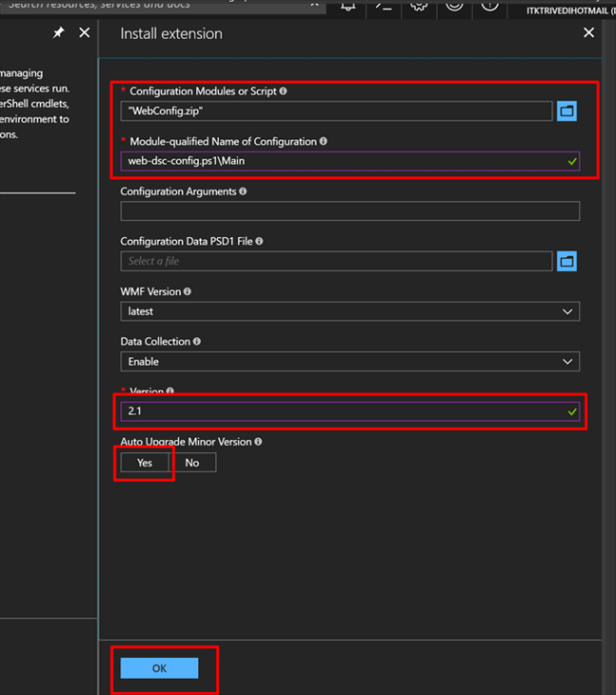Click info icon next to Data Collection
The width and height of the screenshot is (616, 695).
(197, 341)
